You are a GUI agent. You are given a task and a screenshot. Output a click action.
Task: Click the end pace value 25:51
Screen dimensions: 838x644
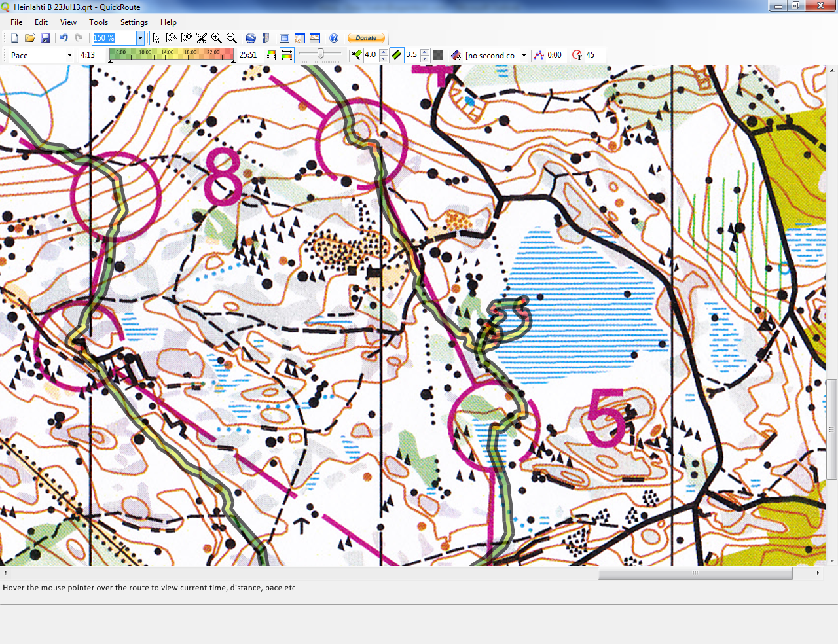(x=248, y=55)
